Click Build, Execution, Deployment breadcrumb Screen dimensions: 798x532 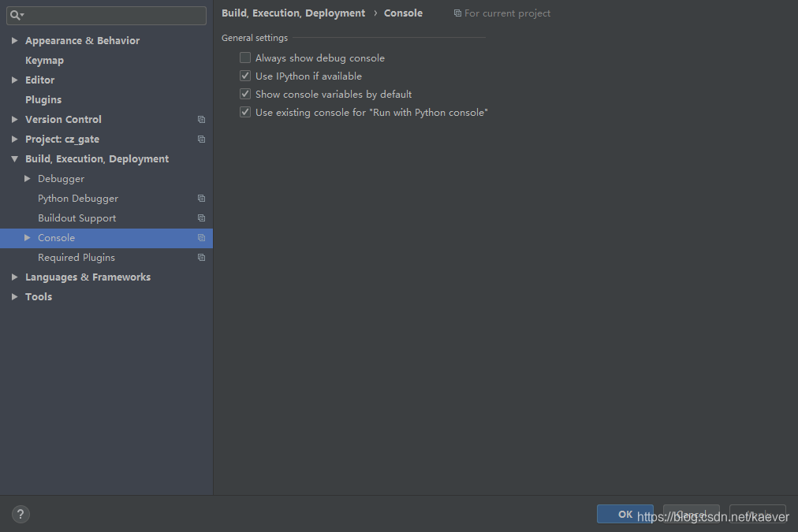click(293, 13)
